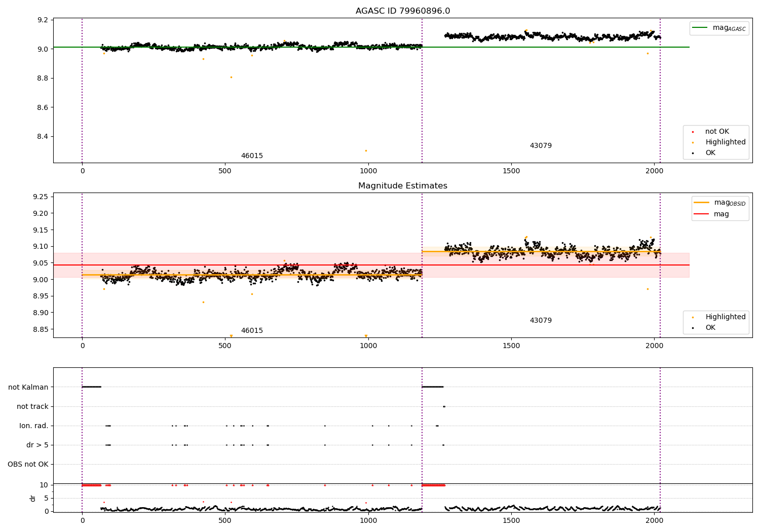
Task: Click the 43079 label in top plot
Action: tap(541, 146)
